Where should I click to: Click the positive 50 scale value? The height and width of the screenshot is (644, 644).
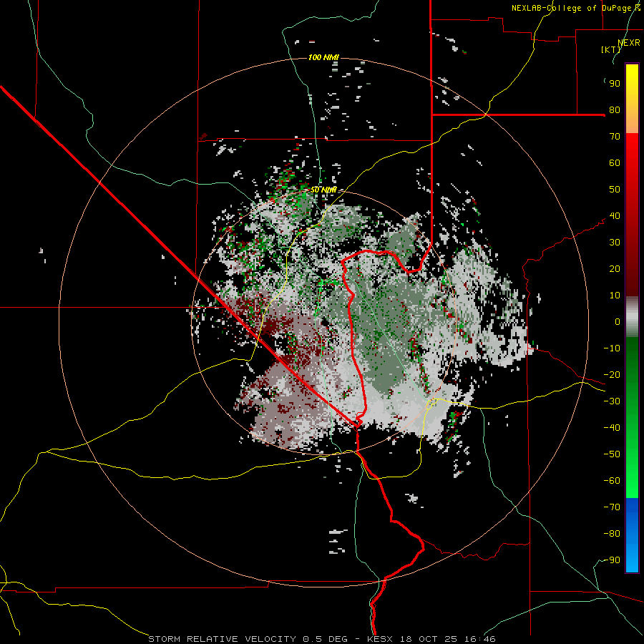(x=615, y=190)
